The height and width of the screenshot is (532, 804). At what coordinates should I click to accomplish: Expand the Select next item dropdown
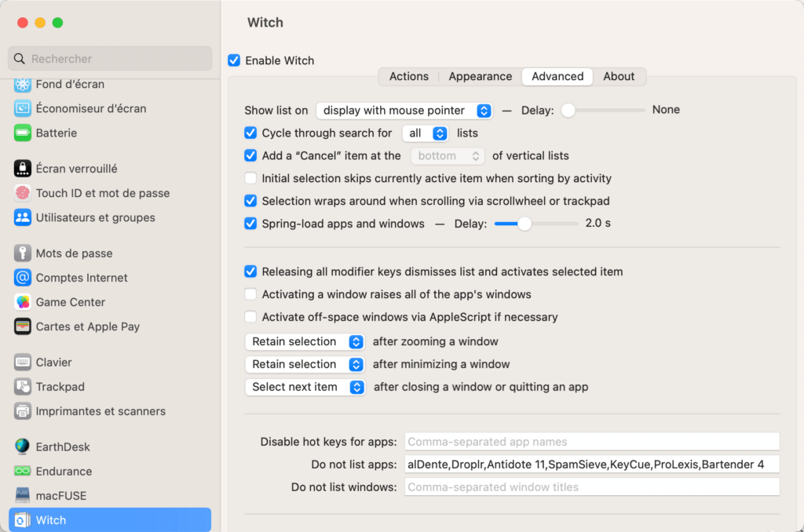click(x=305, y=387)
